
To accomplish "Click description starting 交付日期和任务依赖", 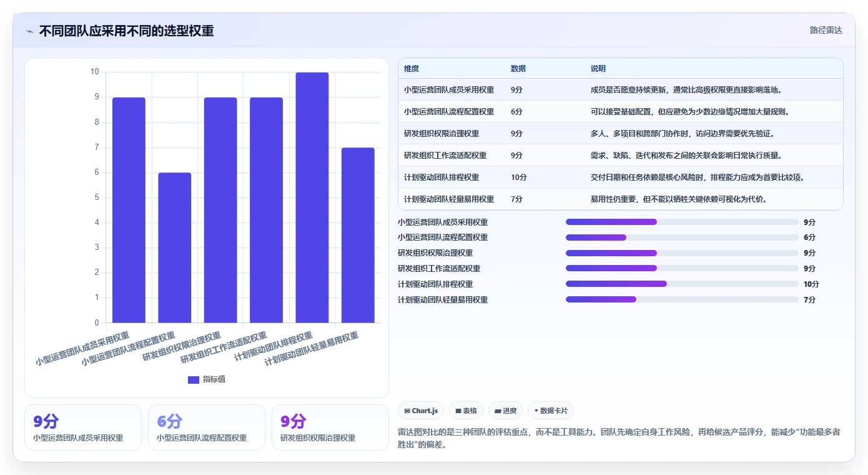I will point(698,177).
